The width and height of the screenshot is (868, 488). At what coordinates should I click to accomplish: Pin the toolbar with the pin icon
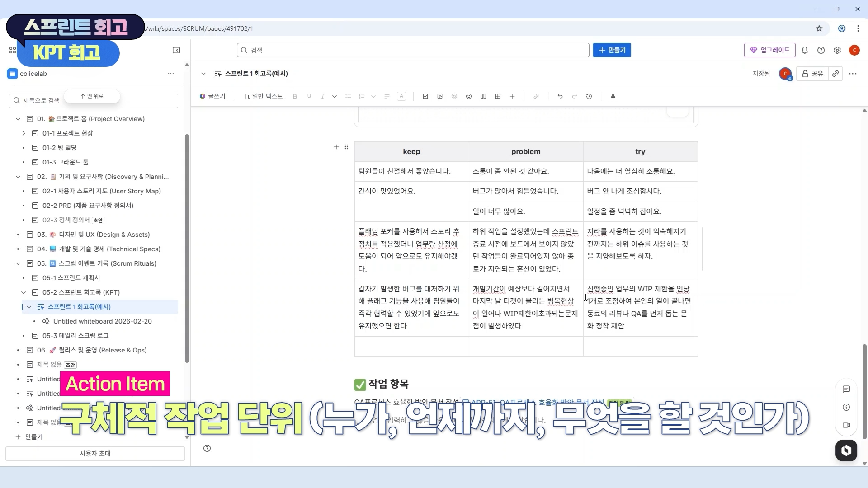[x=613, y=96]
